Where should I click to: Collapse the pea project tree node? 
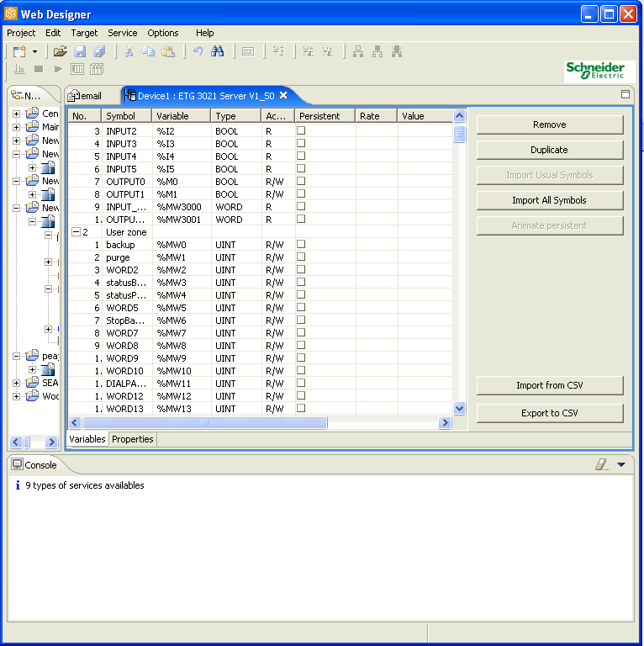pos(16,356)
